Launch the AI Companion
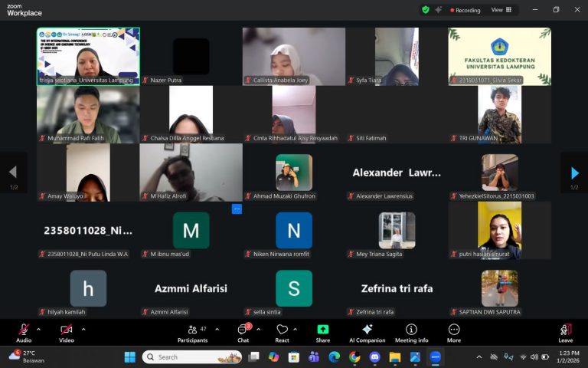 [367, 333]
